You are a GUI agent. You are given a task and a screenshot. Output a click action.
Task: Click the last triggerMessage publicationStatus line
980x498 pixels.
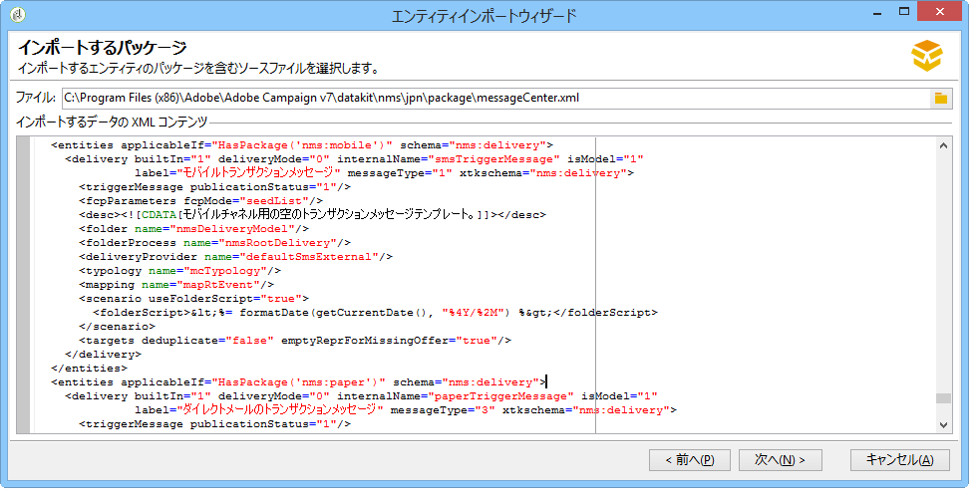coord(215,424)
